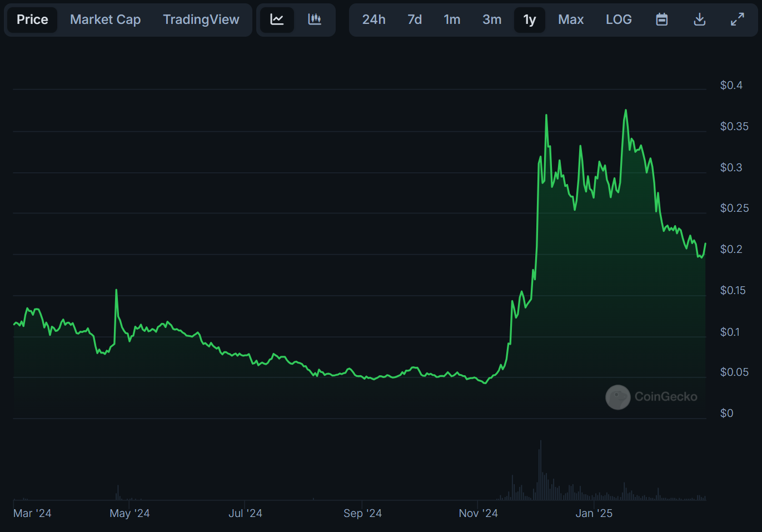Screen dimensions: 762x532
Task: Select the 1y time range
Action: tap(530, 19)
